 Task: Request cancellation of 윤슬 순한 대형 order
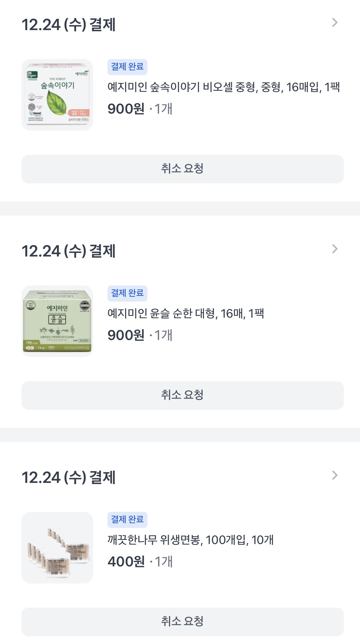tap(182, 395)
